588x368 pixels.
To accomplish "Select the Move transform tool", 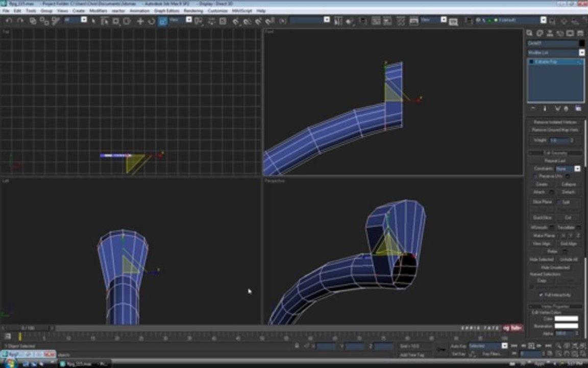I will (140, 21).
